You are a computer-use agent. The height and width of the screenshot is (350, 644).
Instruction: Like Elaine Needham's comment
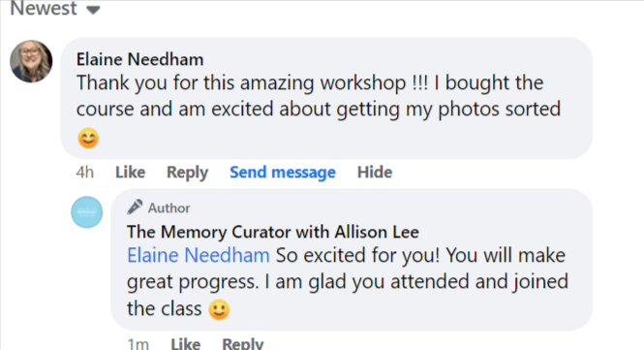pos(130,172)
